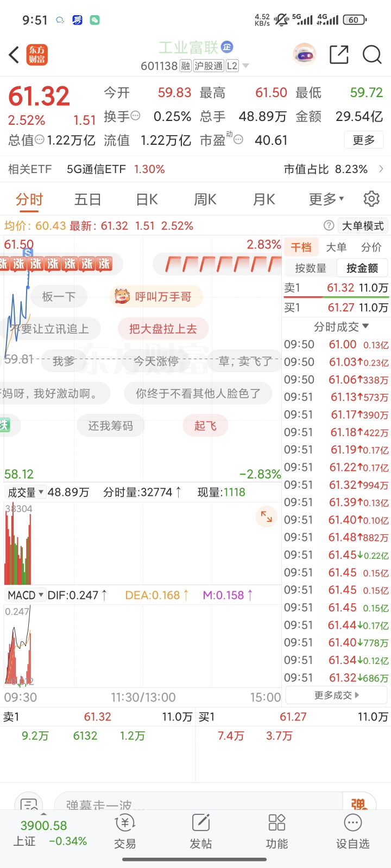Tap the 市盈 info ellipsis icon
The width and height of the screenshot is (391, 868).
238,139
